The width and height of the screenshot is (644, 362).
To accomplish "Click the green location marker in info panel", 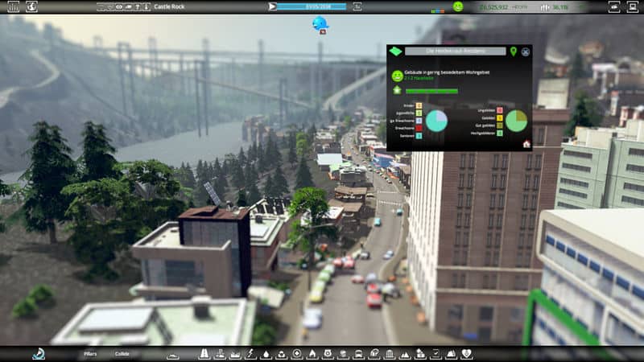I will [514, 51].
